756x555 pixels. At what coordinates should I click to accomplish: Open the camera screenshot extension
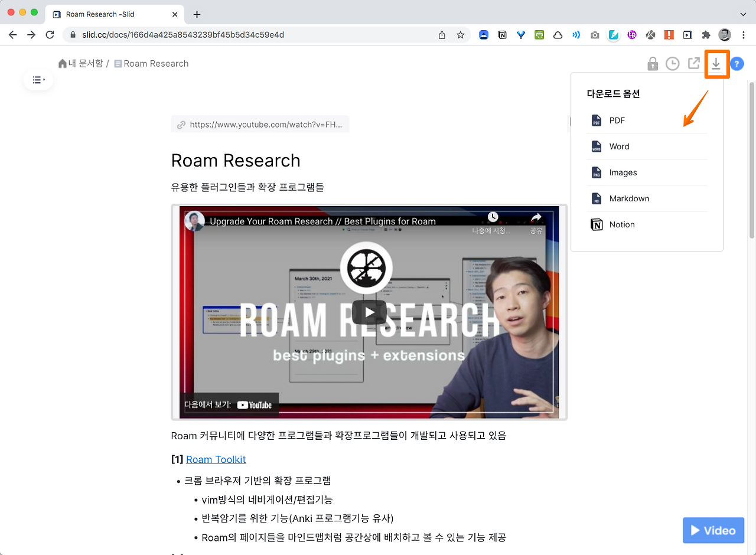(x=595, y=35)
